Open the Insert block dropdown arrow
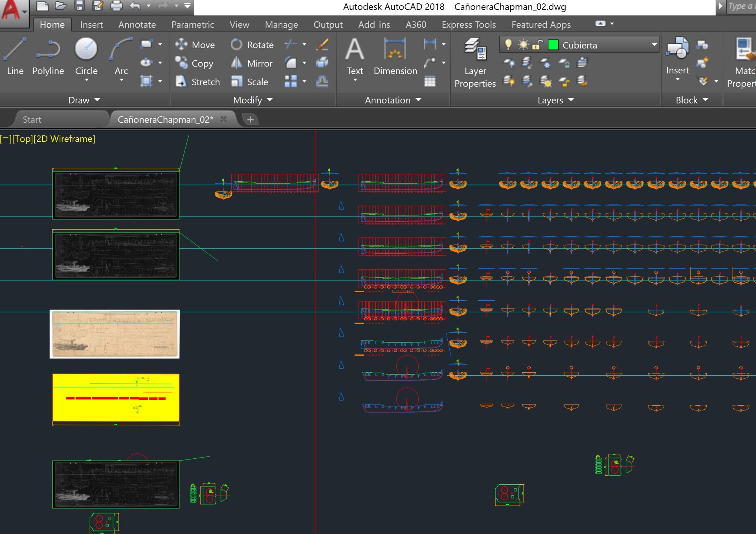 [x=677, y=79]
